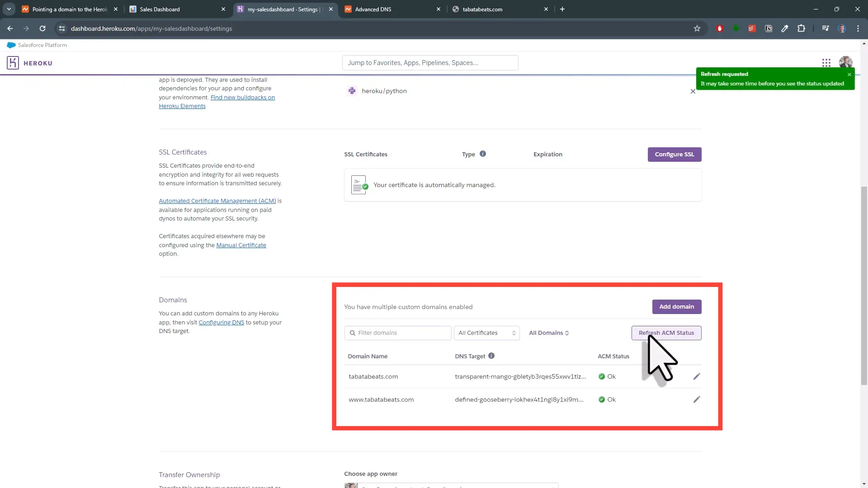
Task: Remove the heroku/python buildpack
Action: pos(693,91)
